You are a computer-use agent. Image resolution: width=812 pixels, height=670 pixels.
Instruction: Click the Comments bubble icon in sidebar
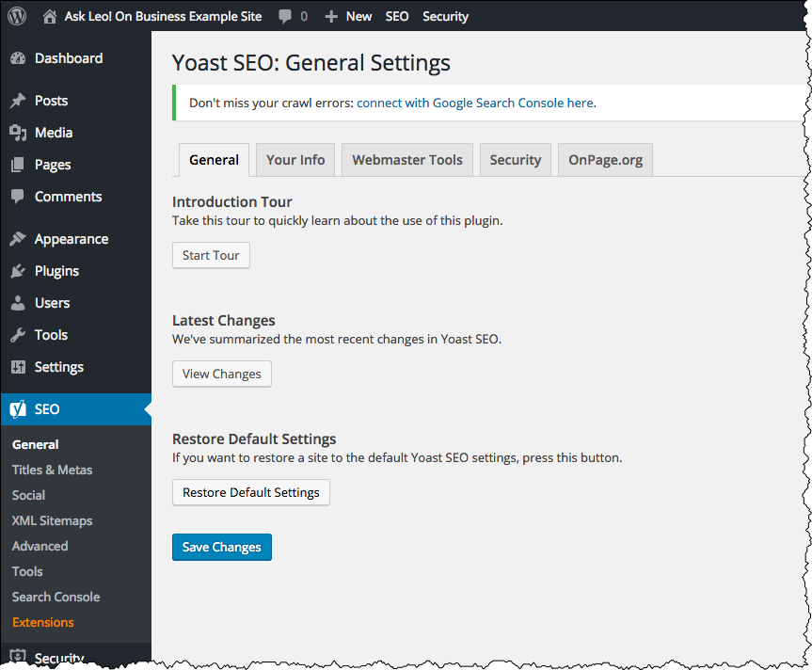[x=18, y=197]
